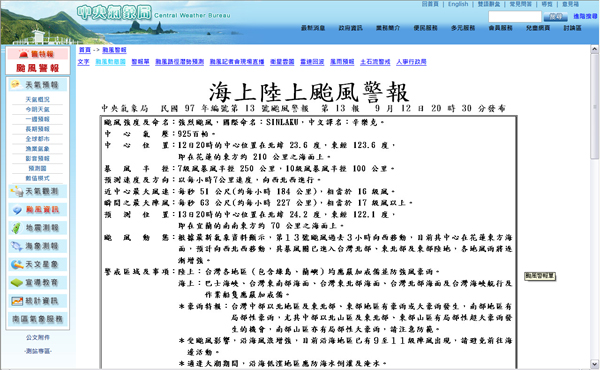
Task: Open the 南區氣象服務 sidebar section
Action: tap(38, 319)
